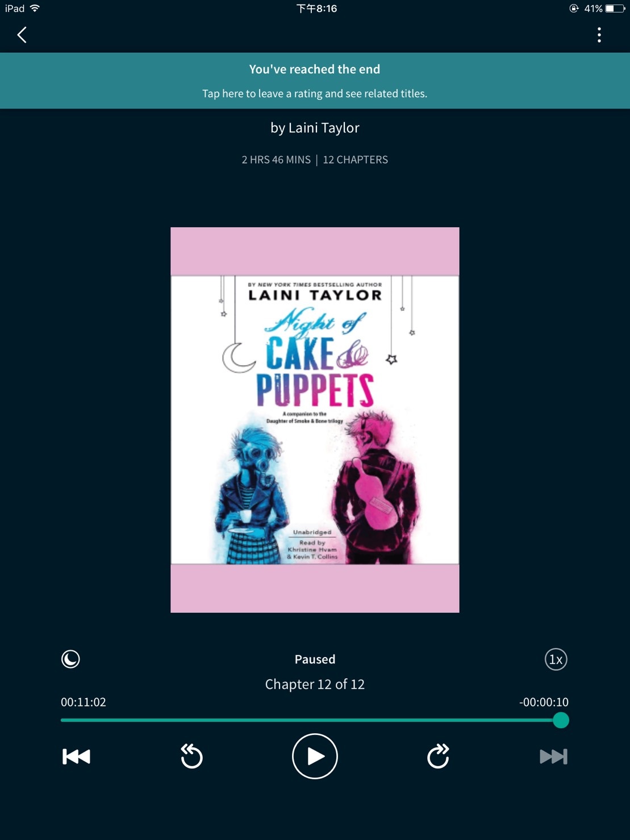Tap the "Chapter 12 of 12" label
Viewport: 630px width, 840px height.
point(315,684)
